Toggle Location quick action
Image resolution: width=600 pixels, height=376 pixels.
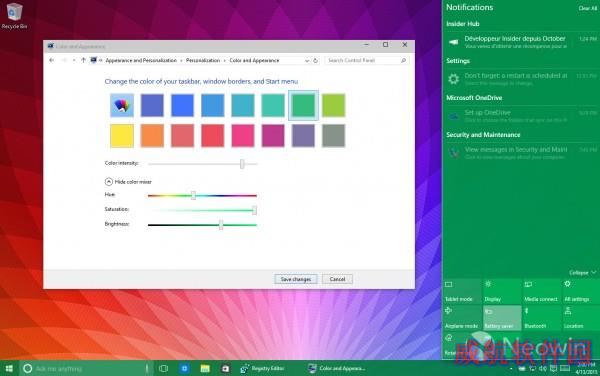[580, 318]
